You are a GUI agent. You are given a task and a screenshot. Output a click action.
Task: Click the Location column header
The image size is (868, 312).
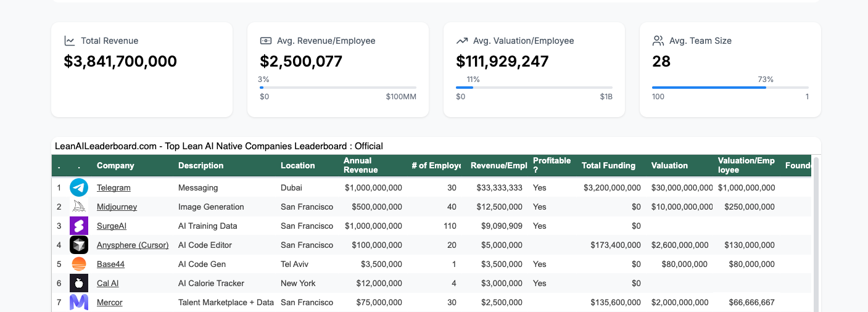click(297, 165)
